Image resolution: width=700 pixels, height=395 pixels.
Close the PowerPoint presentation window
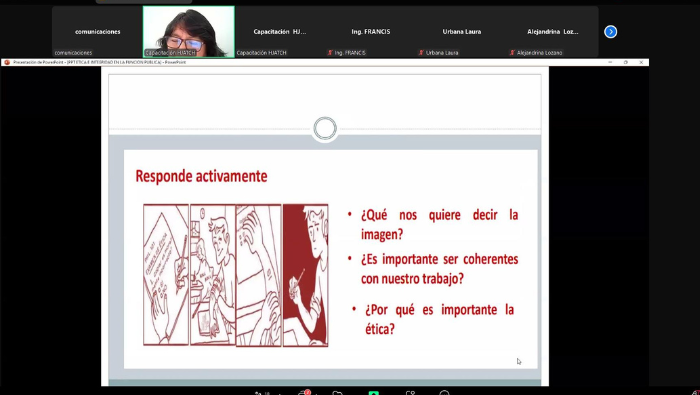pyautogui.click(x=641, y=62)
